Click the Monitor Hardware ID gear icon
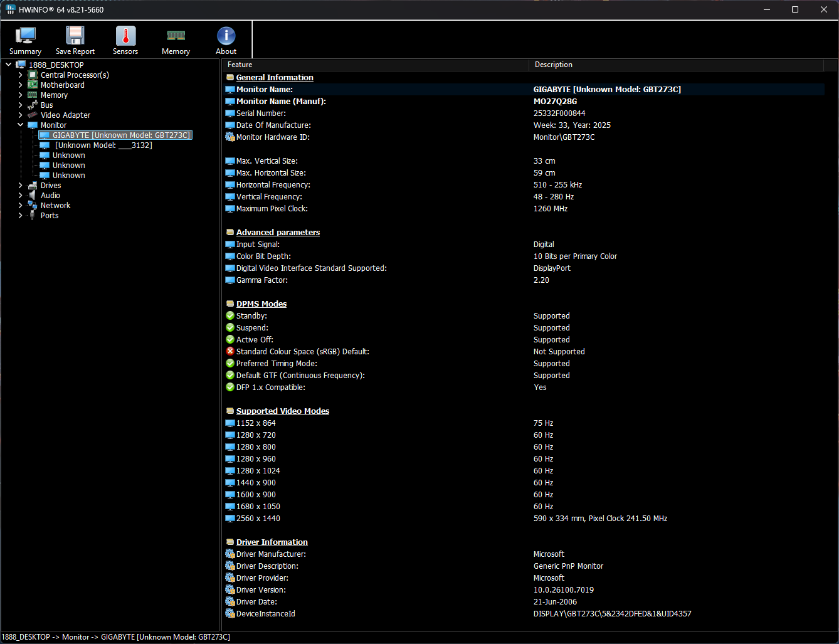Screen dimensions: 839x644 [x=230, y=137]
